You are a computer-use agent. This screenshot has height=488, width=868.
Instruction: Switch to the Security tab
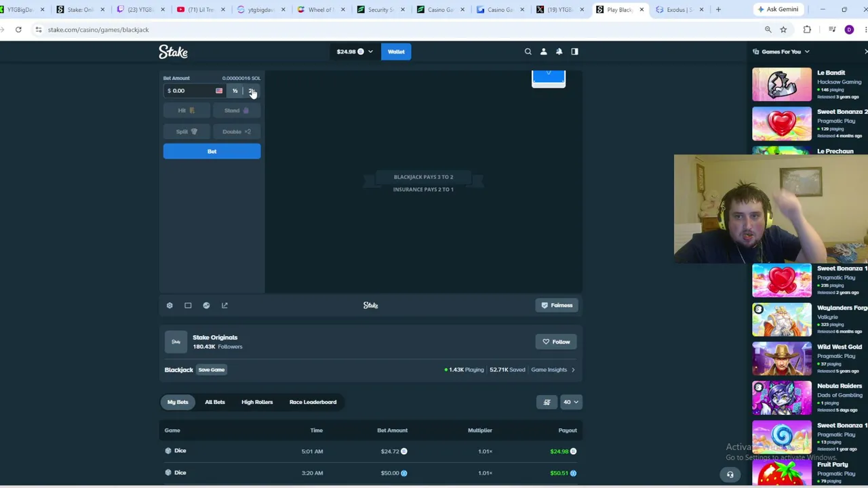380,9
